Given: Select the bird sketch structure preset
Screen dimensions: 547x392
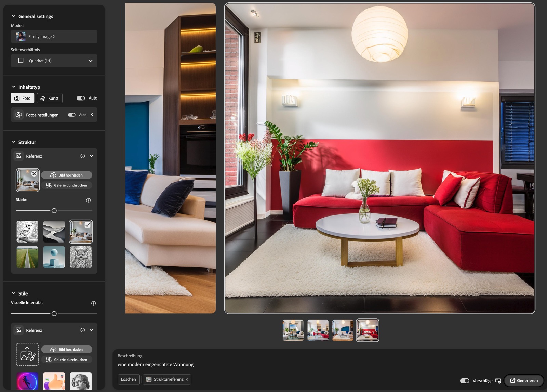Looking at the screenshot, I should (x=27, y=232).
